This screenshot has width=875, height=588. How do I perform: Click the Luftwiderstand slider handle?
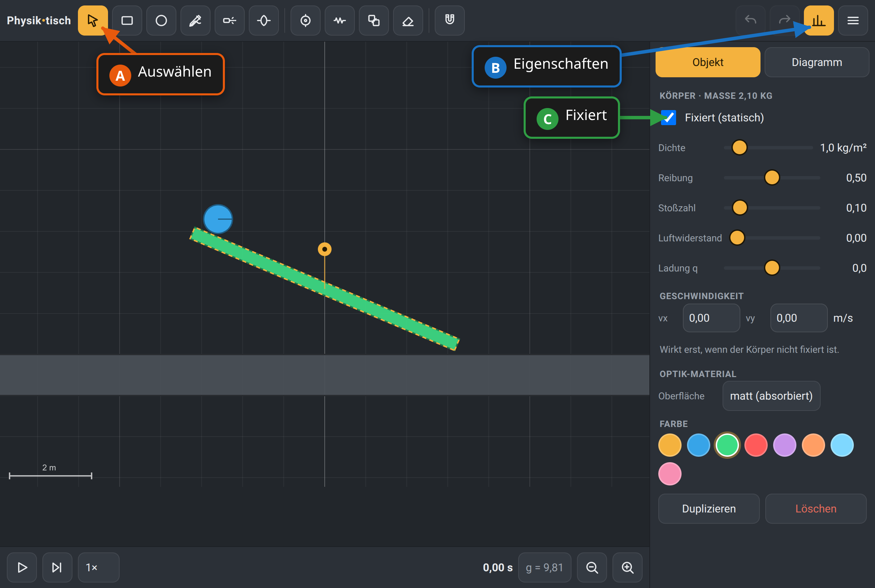tap(737, 238)
